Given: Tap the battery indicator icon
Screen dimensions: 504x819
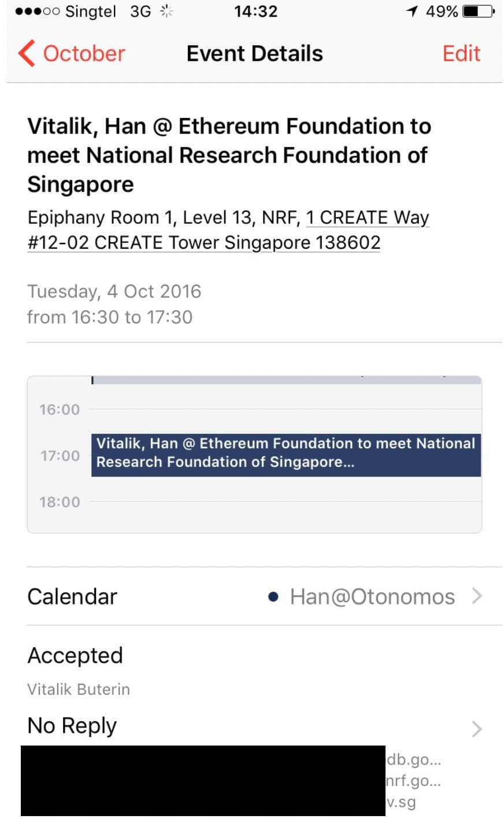Looking at the screenshot, I should 479,11.
